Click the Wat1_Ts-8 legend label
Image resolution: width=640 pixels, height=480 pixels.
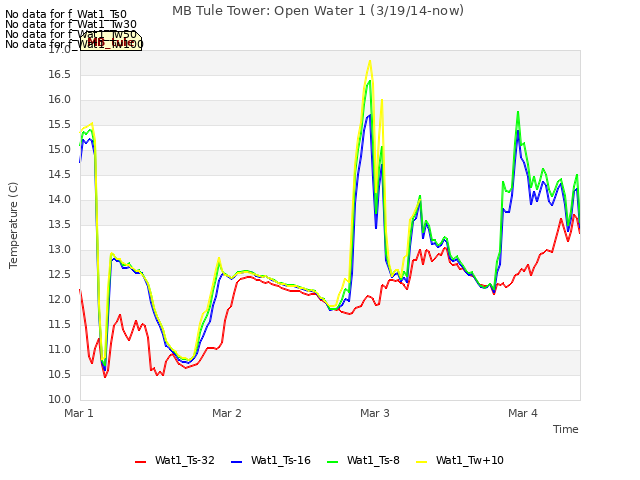(373, 460)
